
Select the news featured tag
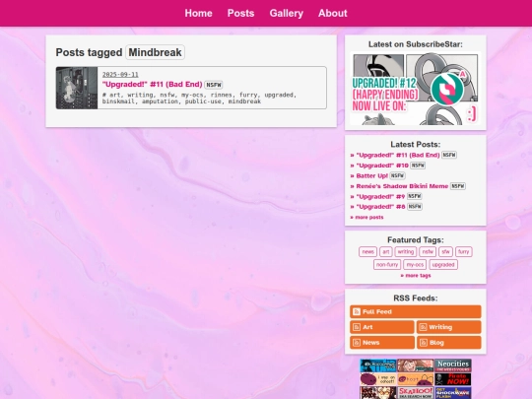tap(367, 252)
